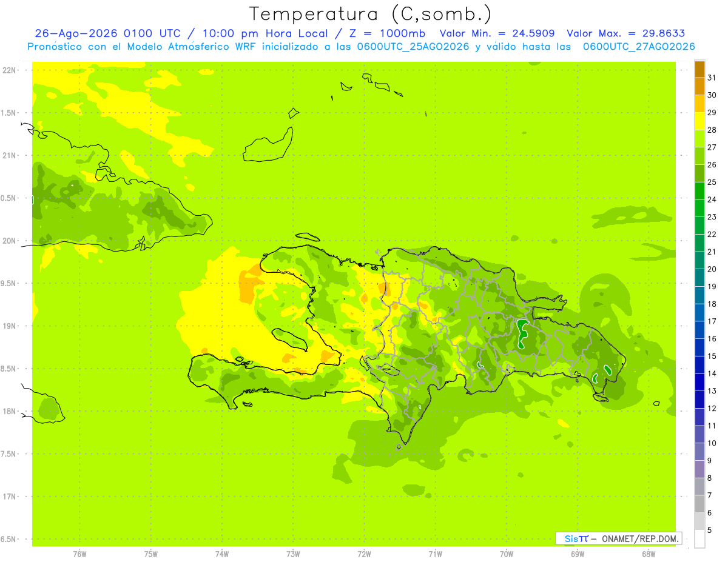Click the 17N latitude label
Screen dimensions: 728x562
(8, 497)
